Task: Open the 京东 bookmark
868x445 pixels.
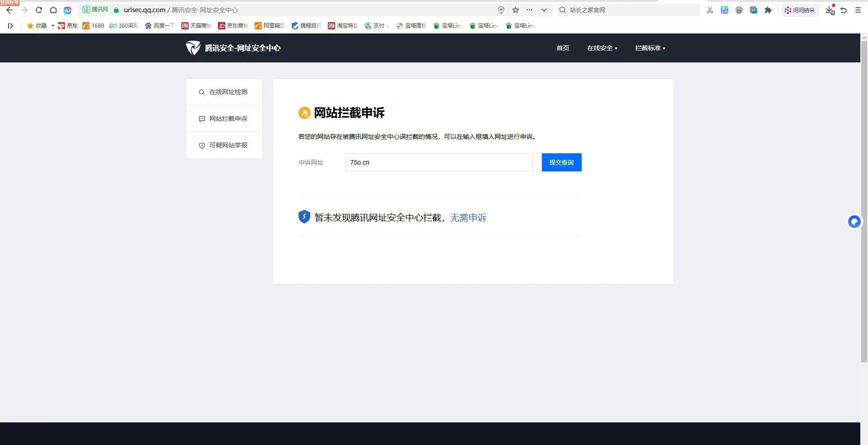Action: tap(68, 26)
